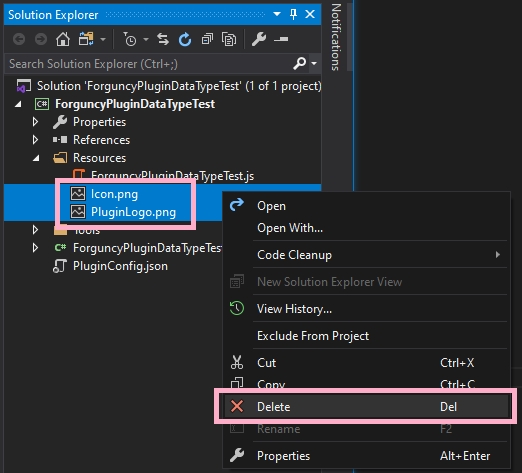The height and width of the screenshot is (473, 522).
Task: Toggle auto hide pin on Solution Explorer
Action: (293, 14)
